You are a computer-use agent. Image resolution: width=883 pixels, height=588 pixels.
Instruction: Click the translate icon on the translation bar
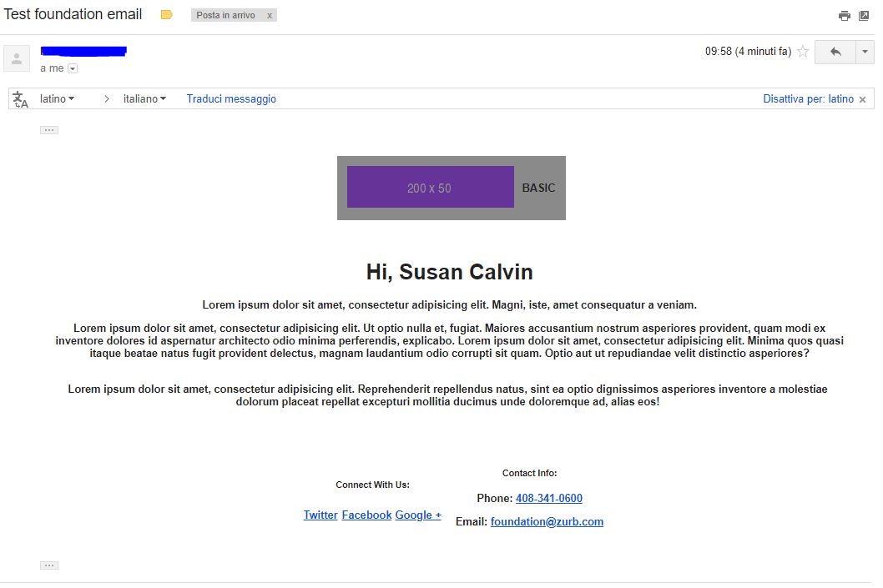pos(18,98)
